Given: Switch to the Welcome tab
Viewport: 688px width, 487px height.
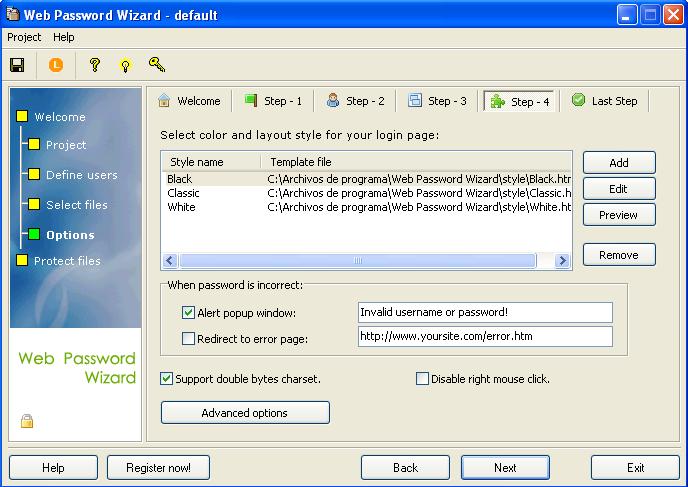Looking at the screenshot, I should pos(189,101).
